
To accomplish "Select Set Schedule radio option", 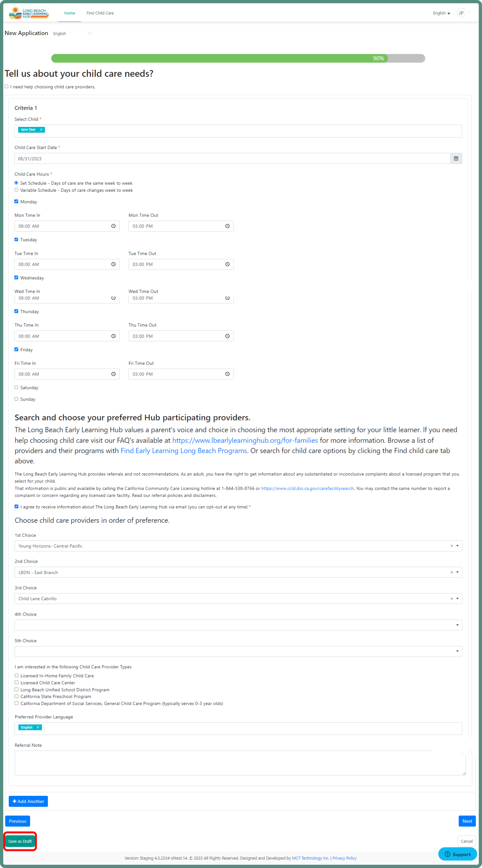I will [x=16, y=183].
